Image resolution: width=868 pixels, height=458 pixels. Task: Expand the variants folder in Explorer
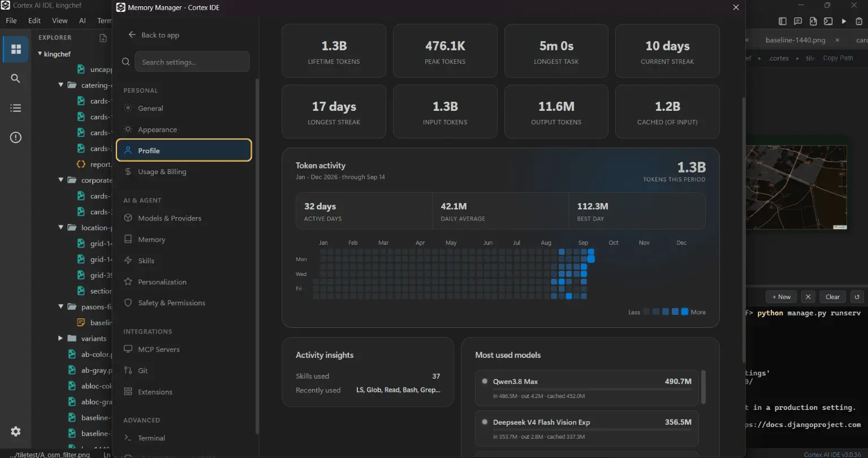pyautogui.click(x=61, y=339)
